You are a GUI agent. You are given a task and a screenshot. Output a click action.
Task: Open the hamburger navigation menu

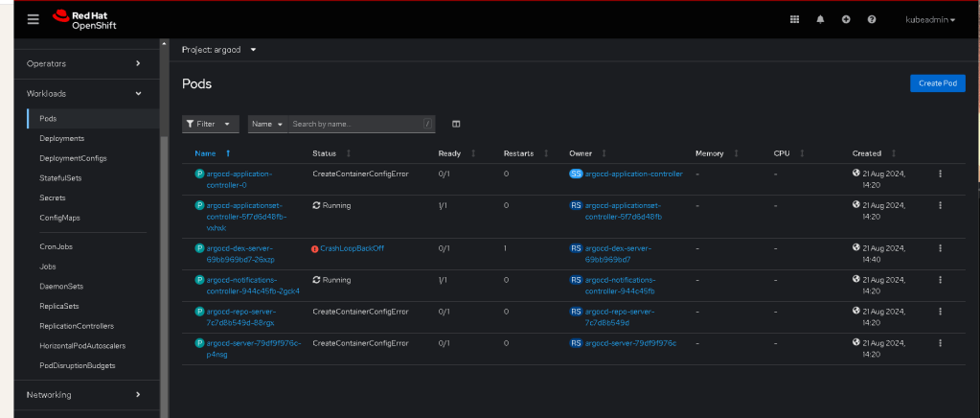[34, 19]
